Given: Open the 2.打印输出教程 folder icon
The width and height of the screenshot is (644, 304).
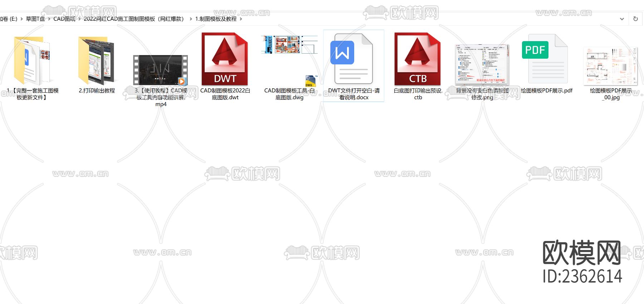Looking at the screenshot, I should (97, 60).
